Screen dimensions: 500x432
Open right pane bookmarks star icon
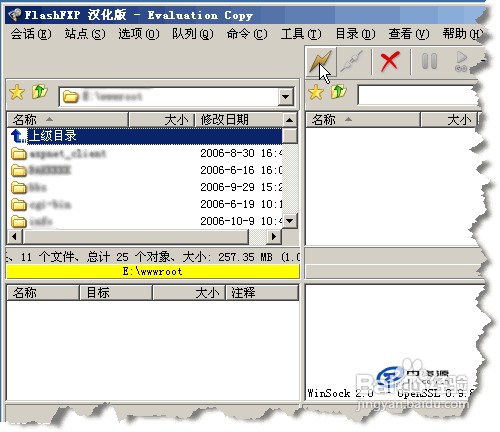click(316, 92)
